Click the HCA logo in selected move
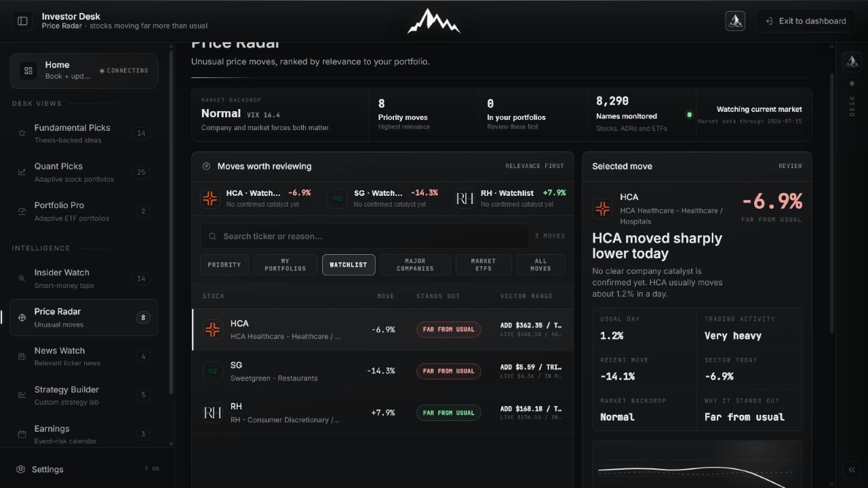This screenshot has width=868, height=488. [602, 209]
